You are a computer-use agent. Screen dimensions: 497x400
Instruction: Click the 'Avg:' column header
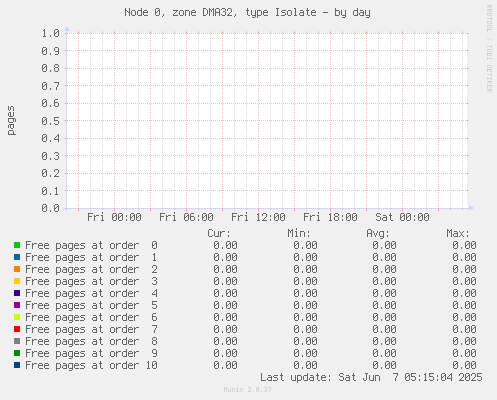tap(378, 233)
